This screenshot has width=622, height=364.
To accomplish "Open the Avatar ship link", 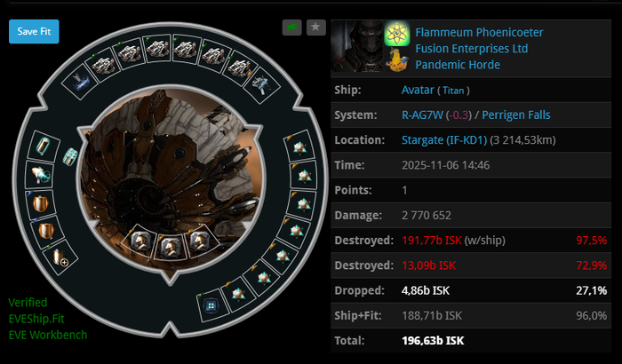I will (x=418, y=90).
